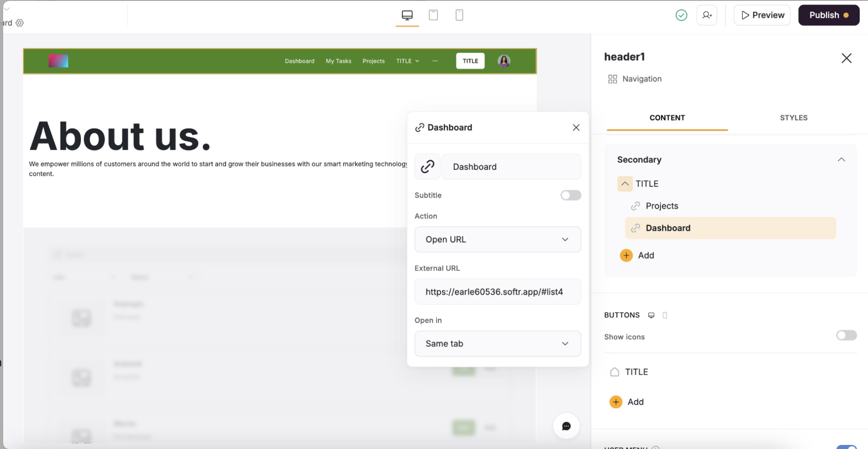
Task: Collapse the Secondary section chevron
Action: 841,160
